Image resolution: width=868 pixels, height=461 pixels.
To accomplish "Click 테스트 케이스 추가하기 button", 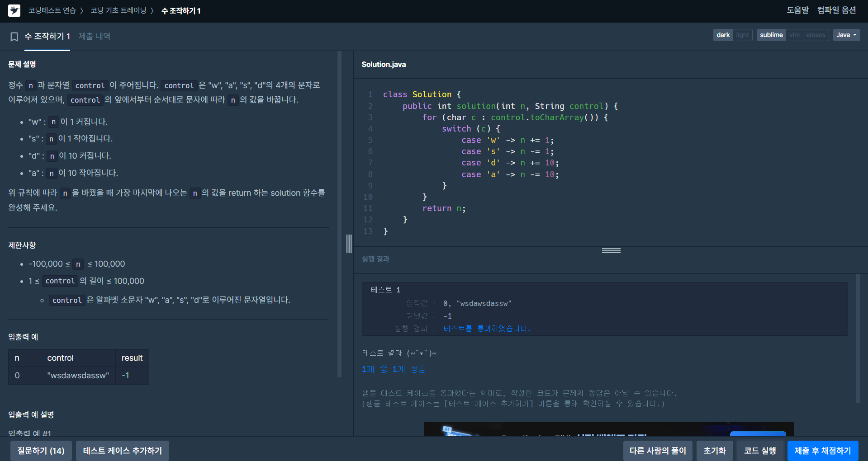I will click(123, 451).
